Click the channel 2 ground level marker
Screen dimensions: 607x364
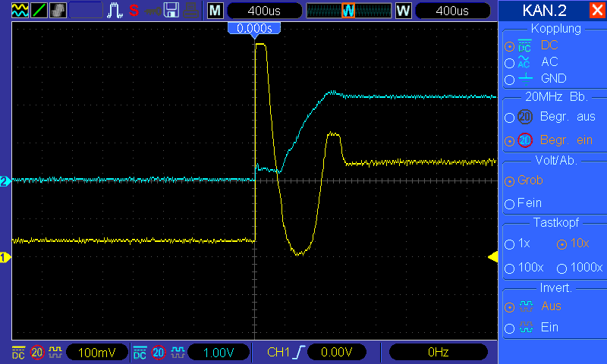click(x=5, y=181)
